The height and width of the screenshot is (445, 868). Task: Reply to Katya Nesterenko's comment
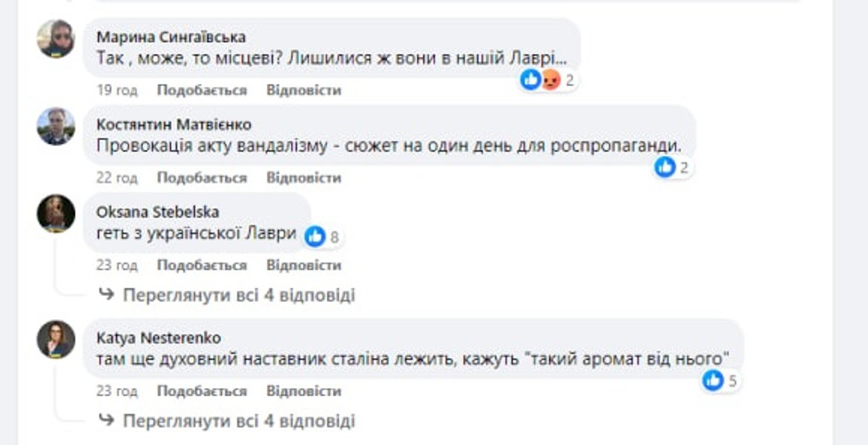click(303, 392)
